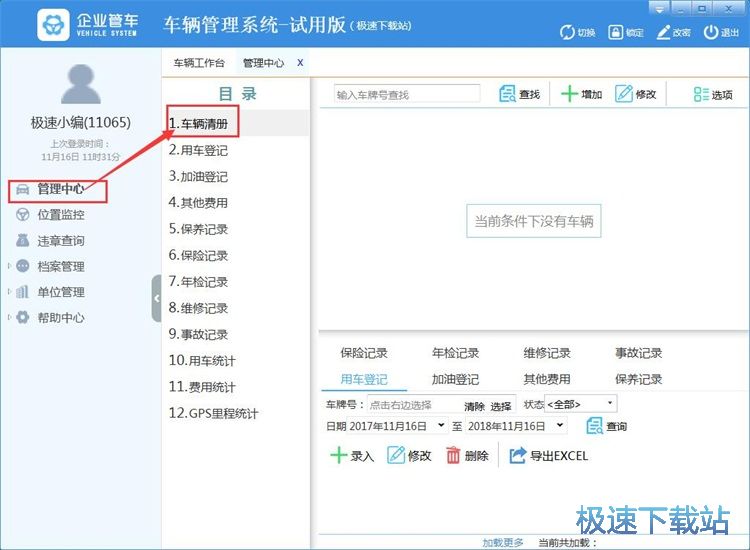Open 改密 change password icon
The image size is (750, 550).
tap(663, 32)
